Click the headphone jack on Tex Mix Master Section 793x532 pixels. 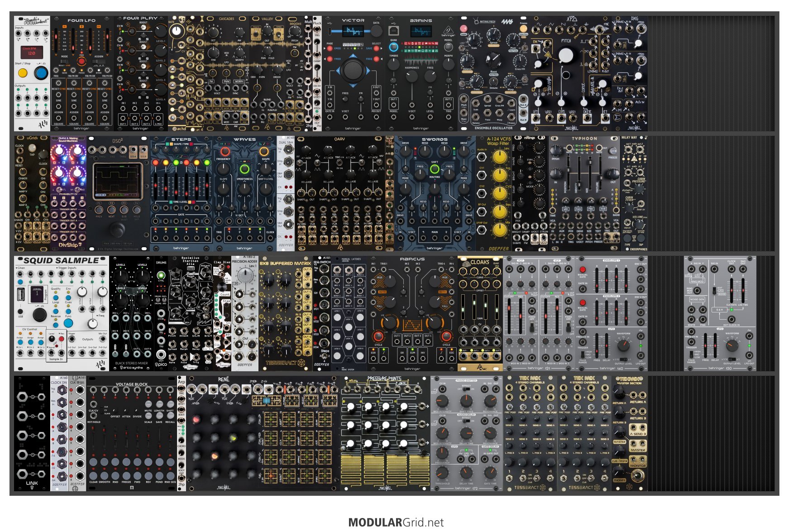[x=637, y=475]
